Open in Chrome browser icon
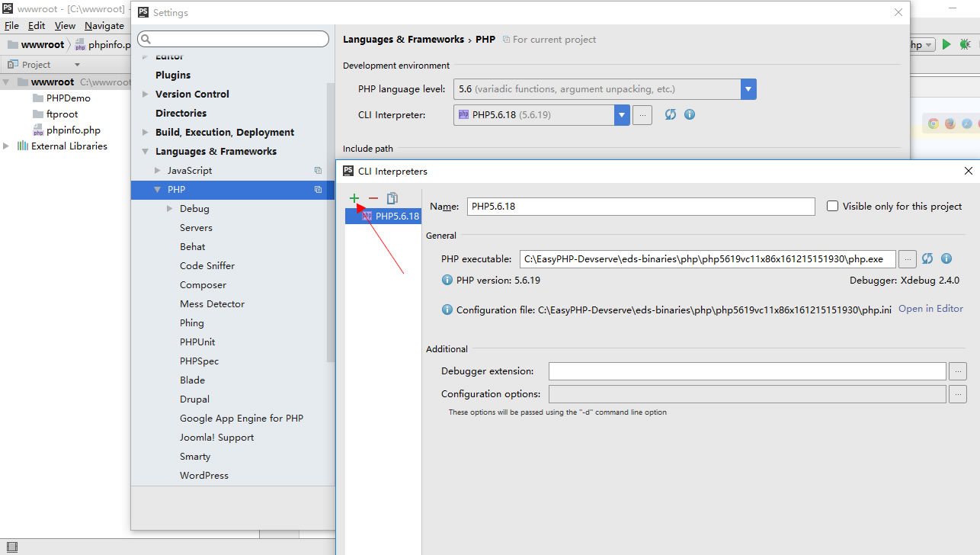This screenshot has height=555, width=980. pos(934,124)
